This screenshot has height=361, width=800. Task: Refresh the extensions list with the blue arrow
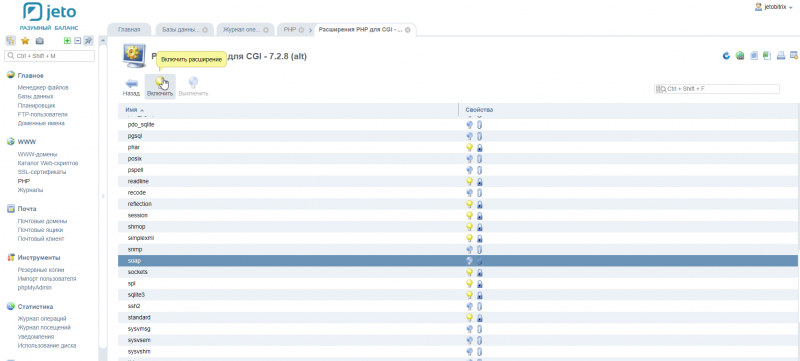(726, 56)
